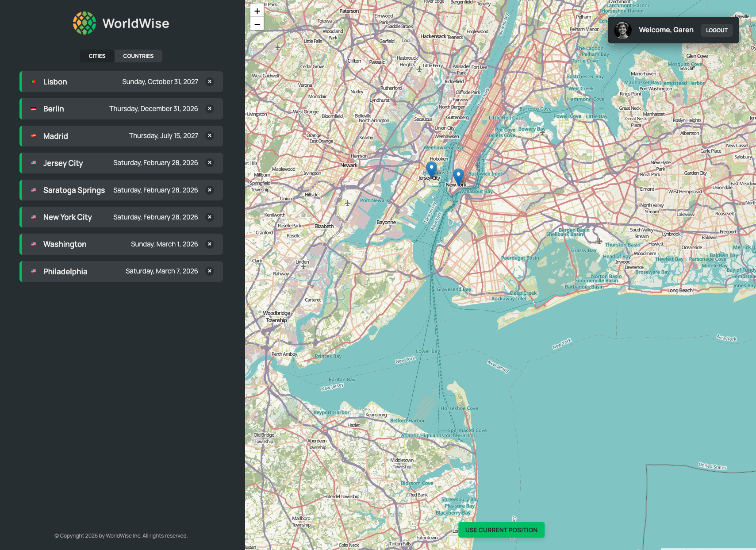The width and height of the screenshot is (756, 550).
Task: Zoom out of the map
Action: coord(257,24)
